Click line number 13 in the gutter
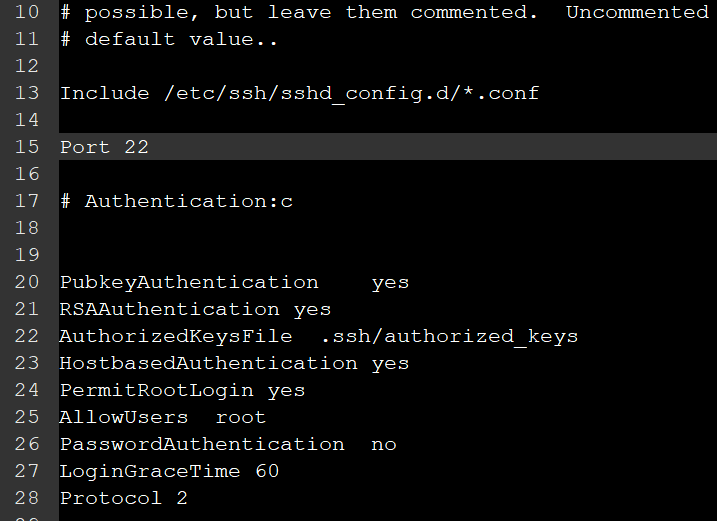 click(27, 93)
